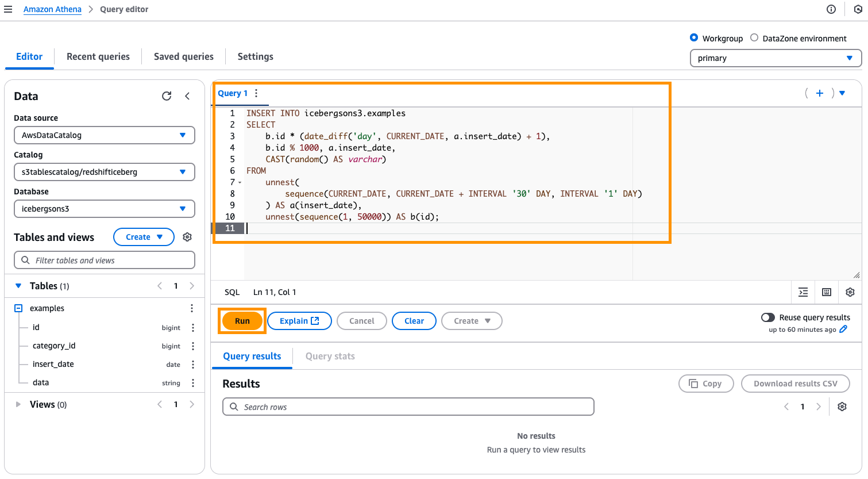Click Download results CSV button
Screen dimensions: 868x479
pyautogui.click(x=796, y=384)
